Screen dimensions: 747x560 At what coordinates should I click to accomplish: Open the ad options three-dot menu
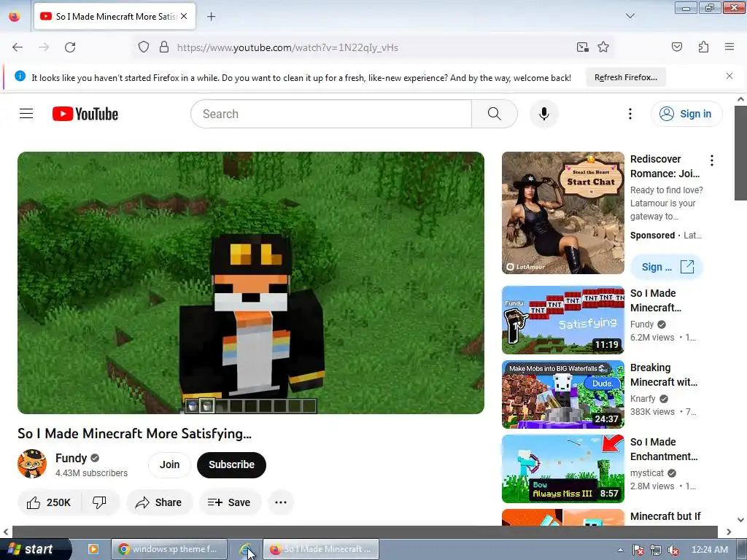point(712,160)
